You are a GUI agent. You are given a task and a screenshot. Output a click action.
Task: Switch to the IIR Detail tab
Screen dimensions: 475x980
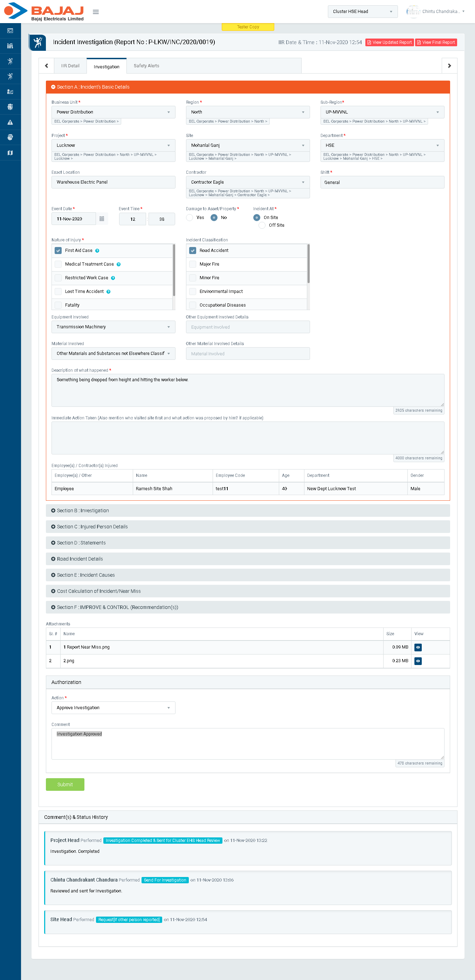70,66
